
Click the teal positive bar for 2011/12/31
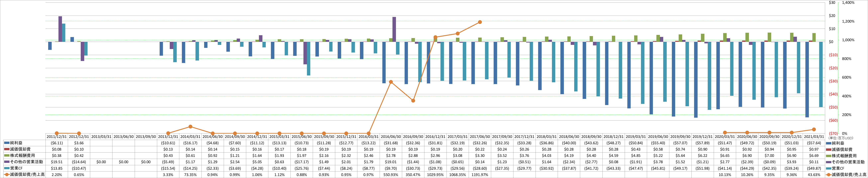pos(64,33)
